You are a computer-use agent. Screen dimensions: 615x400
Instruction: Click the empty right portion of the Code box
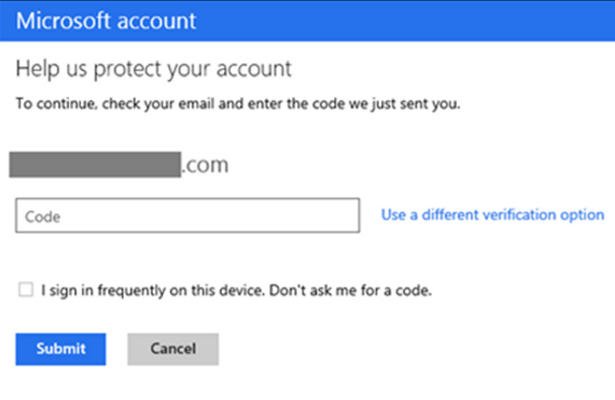coord(290,215)
